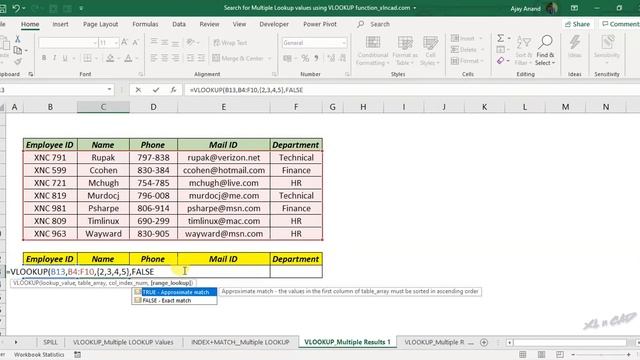Open the Developer ribbon tab
This screenshot has height=360, width=640.
[x=274, y=24]
